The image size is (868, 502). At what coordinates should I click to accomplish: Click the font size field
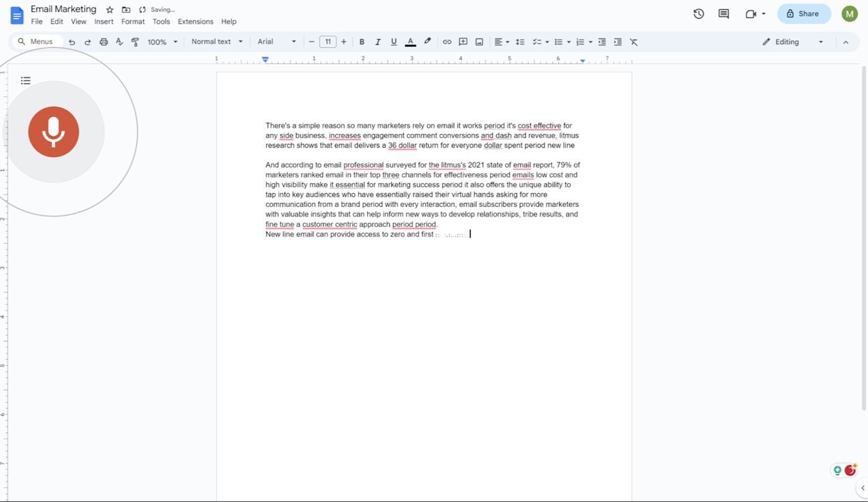(328, 42)
